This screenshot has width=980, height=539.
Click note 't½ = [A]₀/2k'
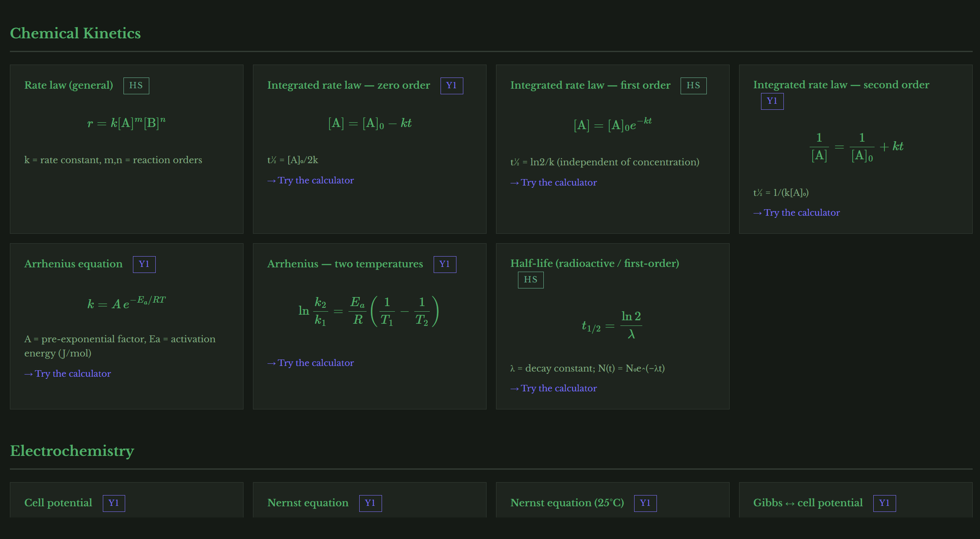(x=293, y=160)
